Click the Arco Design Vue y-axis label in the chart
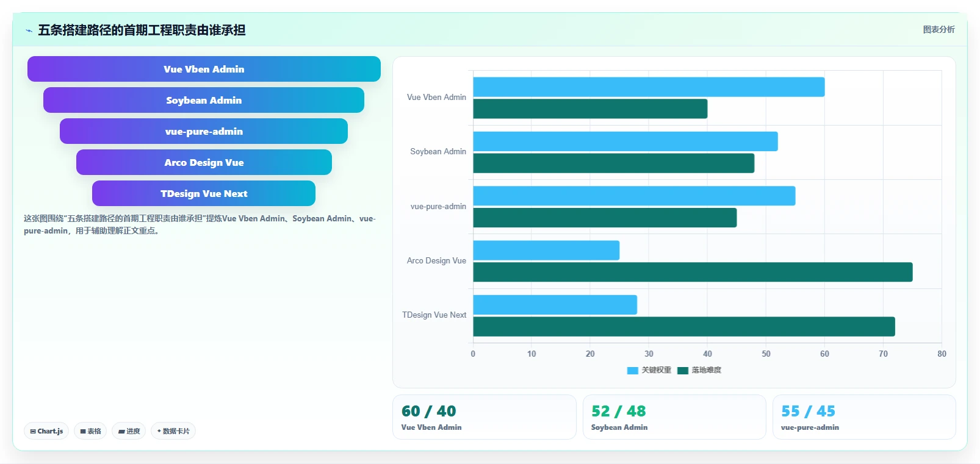 click(x=436, y=261)
